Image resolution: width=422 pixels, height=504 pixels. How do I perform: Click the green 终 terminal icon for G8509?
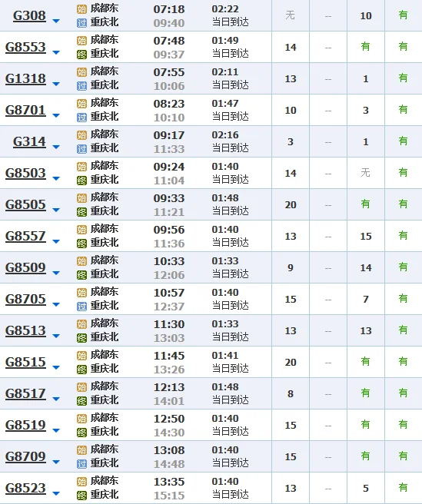coord(81,275)
